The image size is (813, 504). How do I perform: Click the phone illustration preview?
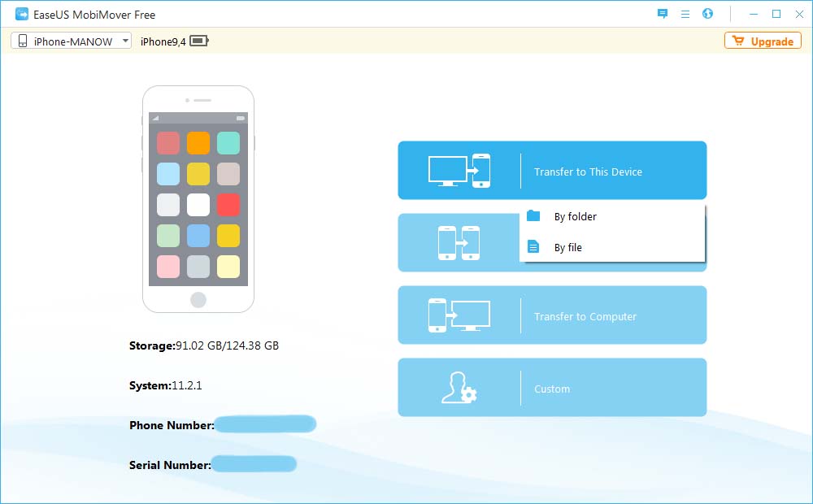198,198
